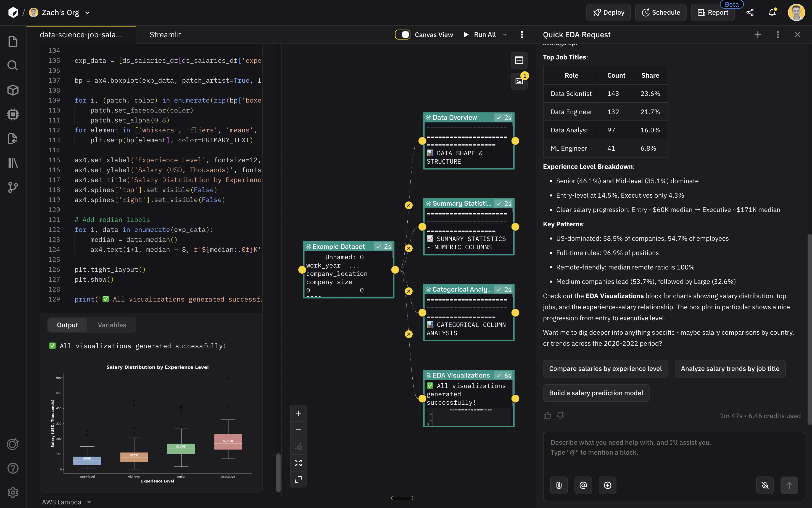Switch to the Variables tab
Viewport: 812px width, 508px height.
click(112, 325)
